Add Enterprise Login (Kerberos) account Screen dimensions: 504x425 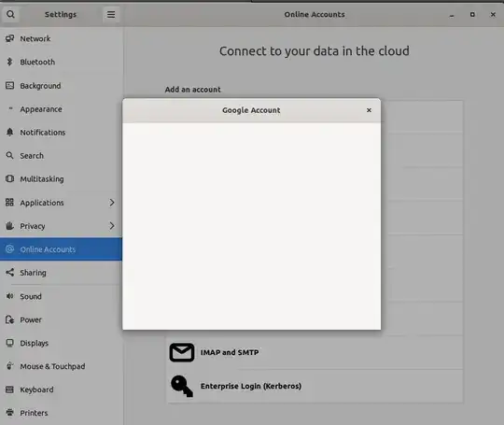point(315,386)
